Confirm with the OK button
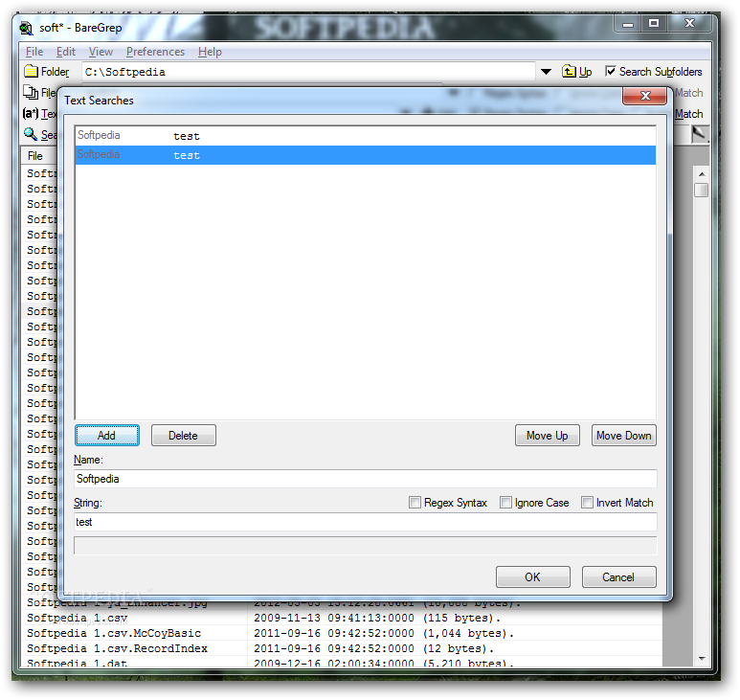Image resolution: width=740 pixels, height=700 pixels. (x=533, y=576)
